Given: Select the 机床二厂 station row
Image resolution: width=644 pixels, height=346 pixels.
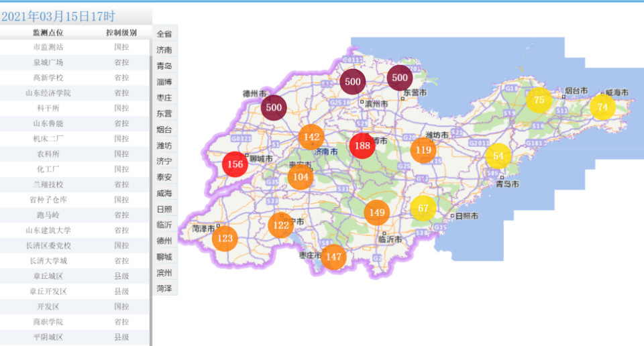Looking at the screenshot, I should pos(74,139).
